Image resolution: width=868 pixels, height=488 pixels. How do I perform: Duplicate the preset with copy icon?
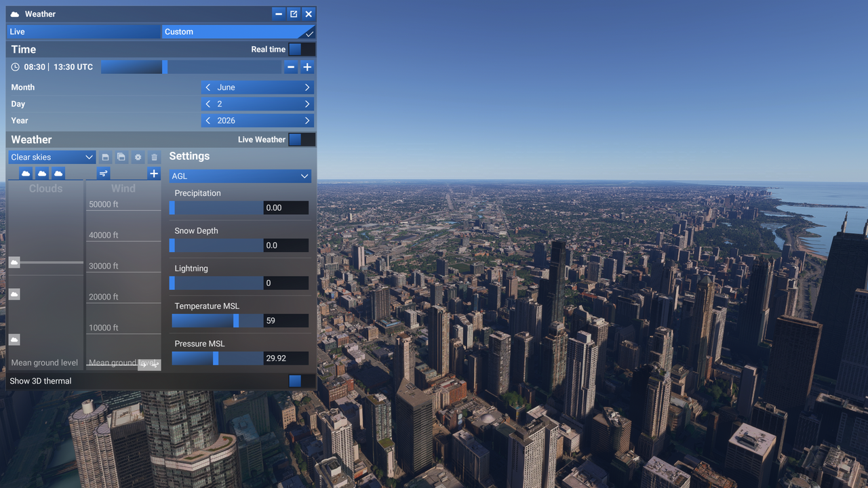pyautogui.click(x=121, y=157)
